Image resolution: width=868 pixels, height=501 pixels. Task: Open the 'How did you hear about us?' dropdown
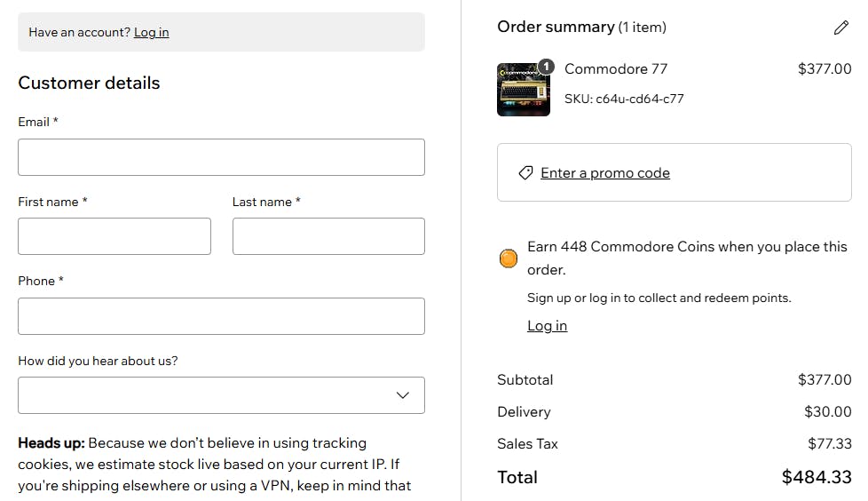click(221, 395)
